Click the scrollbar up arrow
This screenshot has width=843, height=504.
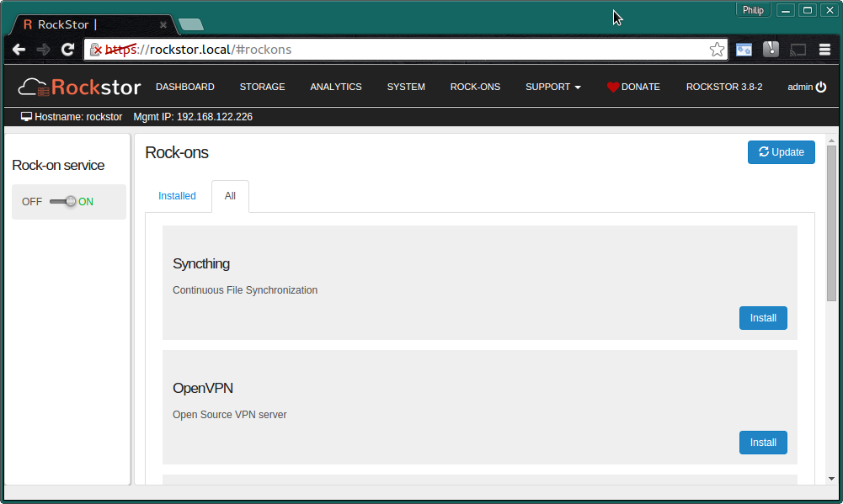tap(831, 141)
